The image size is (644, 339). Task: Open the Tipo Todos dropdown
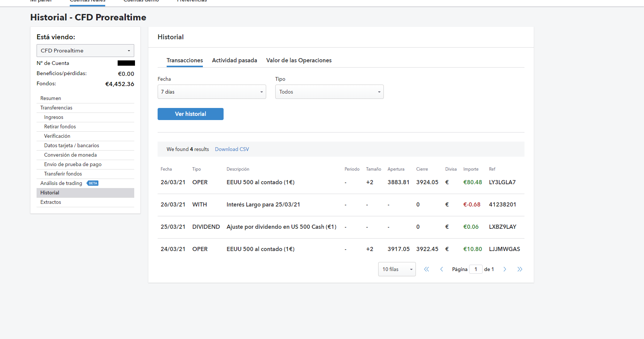click(x=329, y=92)
